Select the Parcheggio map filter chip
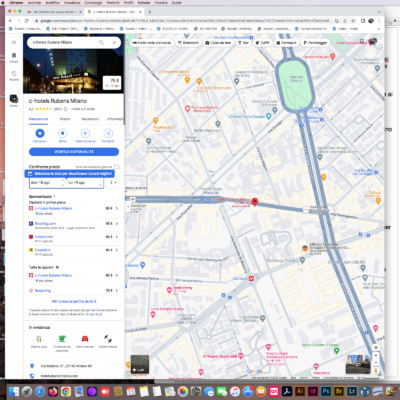Image resolution: width=400 pixels, height=400 pixels. (315, 43)
